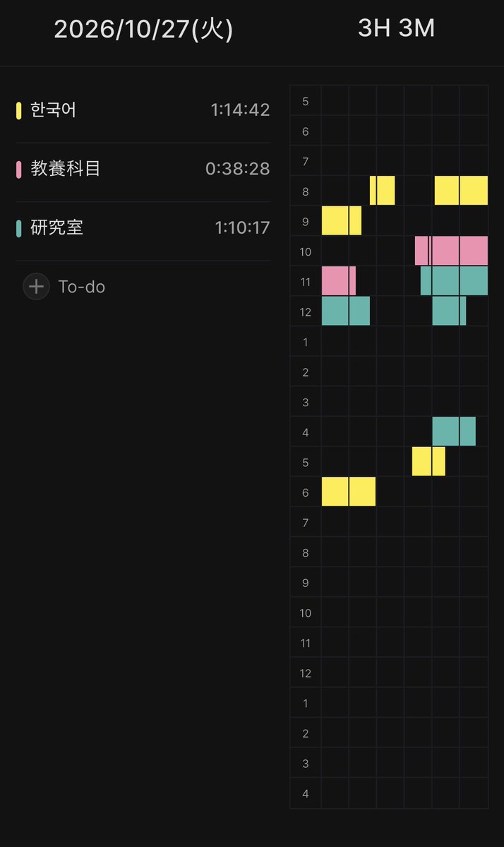Tap the 3H 3M total time
504x847 pixels.
point(397,28)
